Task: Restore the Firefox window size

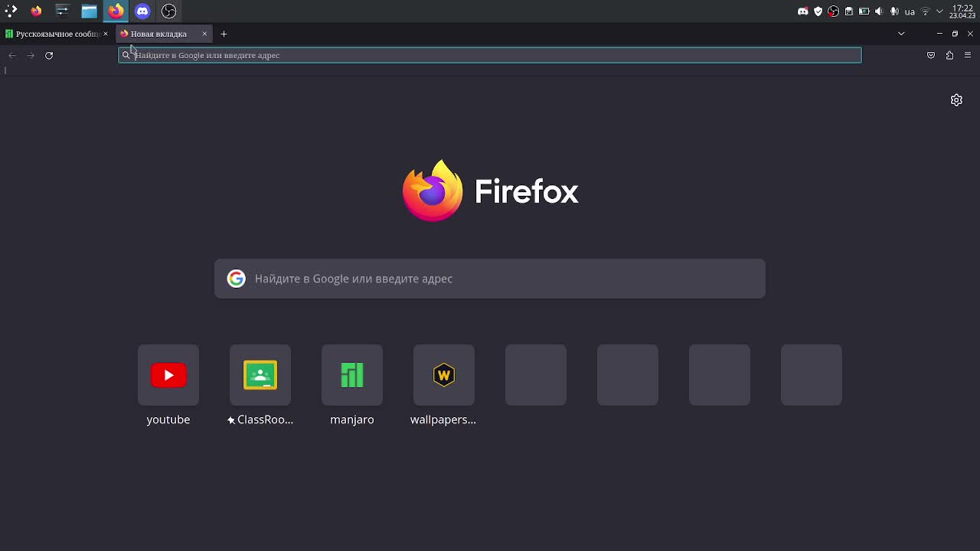Action: coord(955,34)
